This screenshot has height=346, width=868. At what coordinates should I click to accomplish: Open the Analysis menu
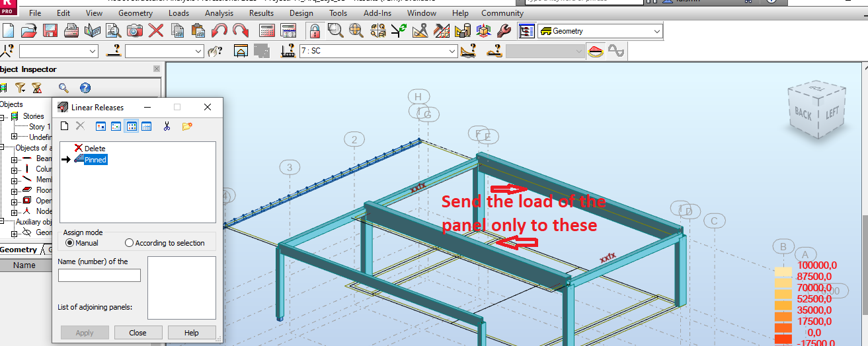tap(219, 13)
